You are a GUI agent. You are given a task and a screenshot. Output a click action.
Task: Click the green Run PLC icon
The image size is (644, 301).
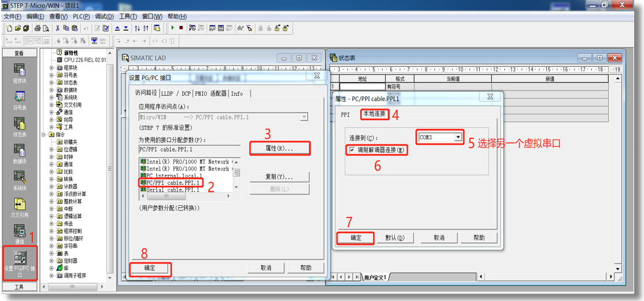coord(172,28)
